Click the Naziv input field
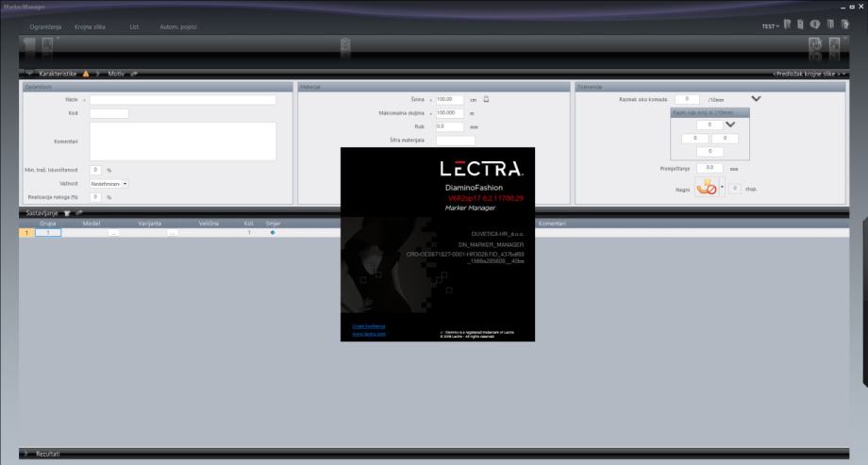 coord(183,100)
